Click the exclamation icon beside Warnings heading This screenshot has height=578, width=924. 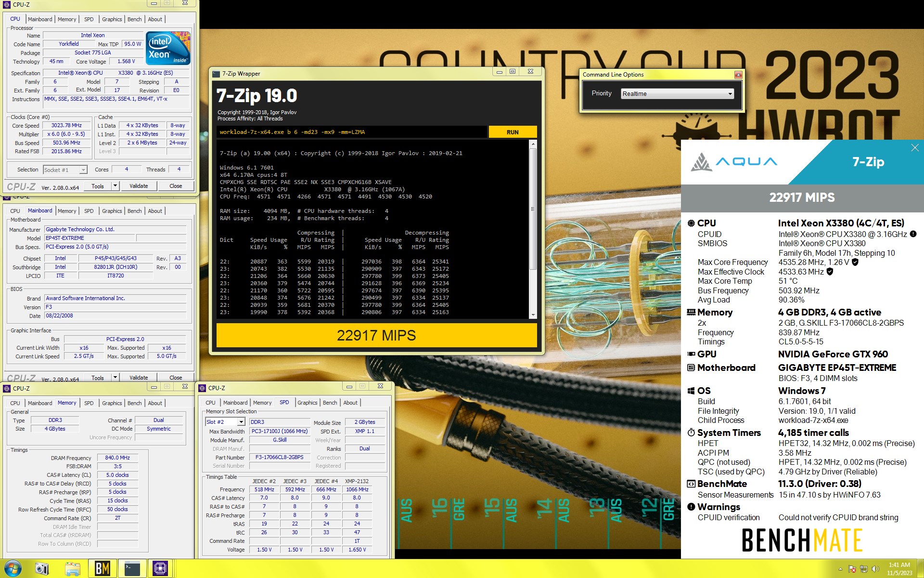(x=691, y=507)
